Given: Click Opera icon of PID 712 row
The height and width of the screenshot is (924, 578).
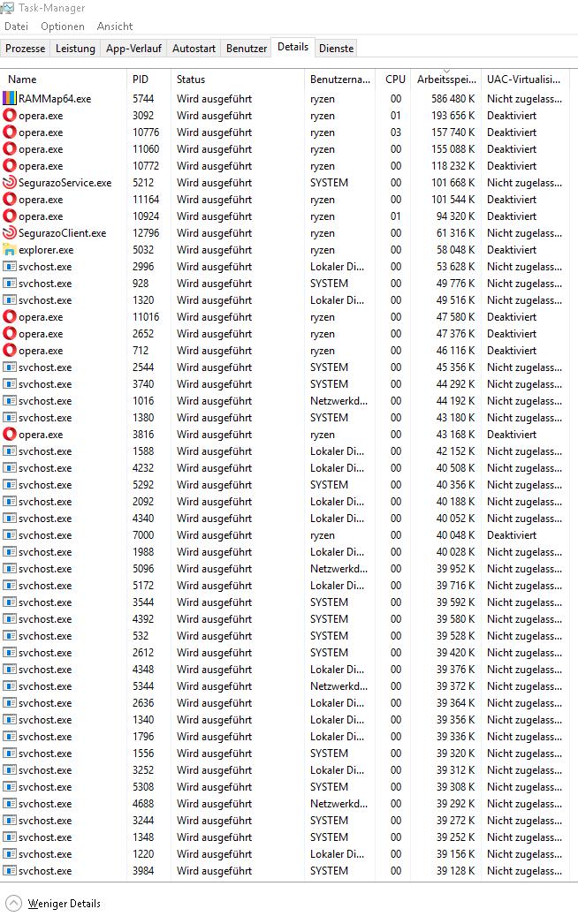Looking at the screenshot, I should coord(10,350).
